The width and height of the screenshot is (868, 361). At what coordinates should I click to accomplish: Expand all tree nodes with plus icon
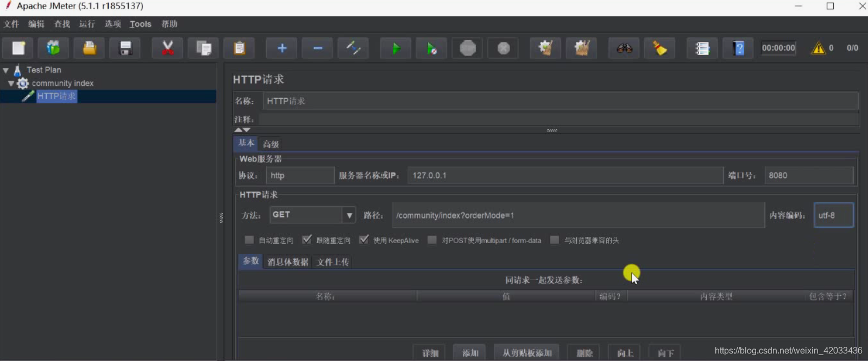pos(281,48)
